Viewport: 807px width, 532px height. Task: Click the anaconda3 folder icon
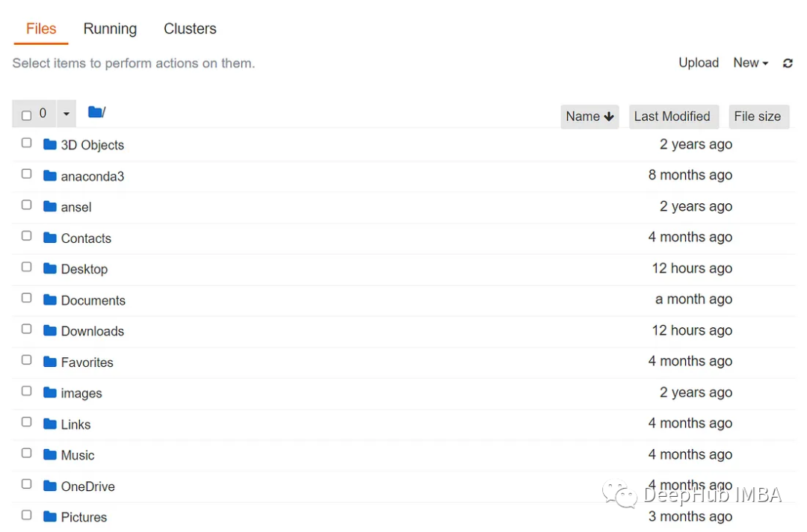click(x=50, y=176)
